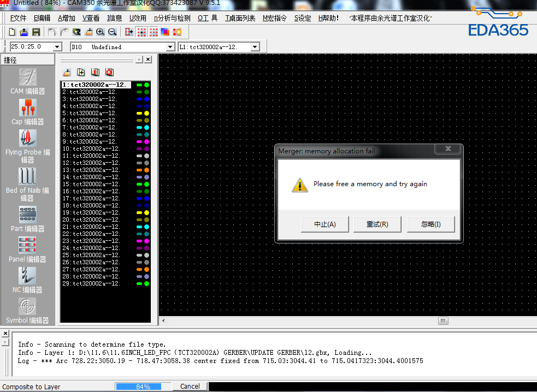Open the NC editor shortcut
Image resolution: width=537 pixels, height=392 pixels.
tap(27, 280)
